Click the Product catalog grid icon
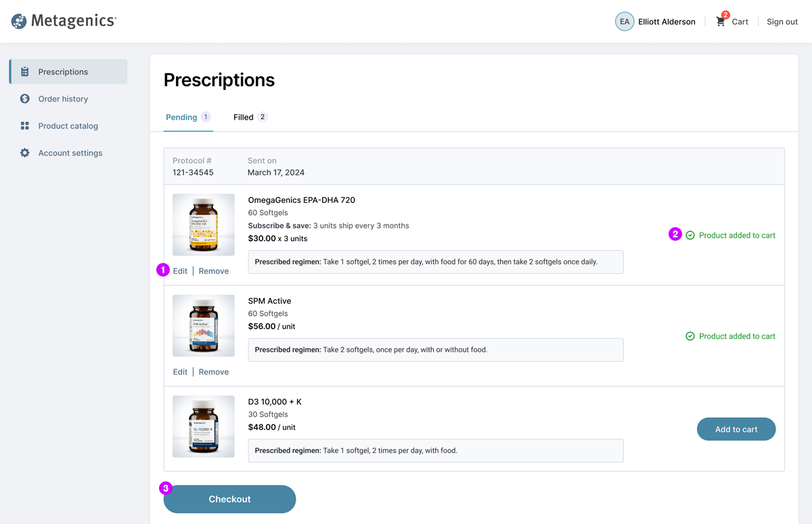 coord(25,126)
